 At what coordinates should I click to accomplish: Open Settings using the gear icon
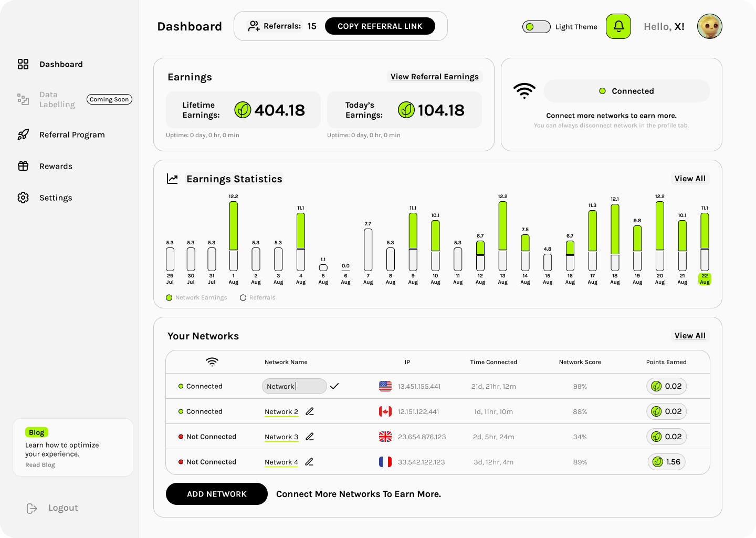click(x=23, y=198)
